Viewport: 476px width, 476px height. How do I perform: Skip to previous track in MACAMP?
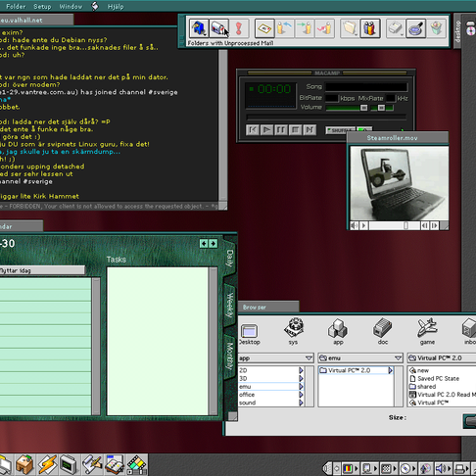pos(253,130)
